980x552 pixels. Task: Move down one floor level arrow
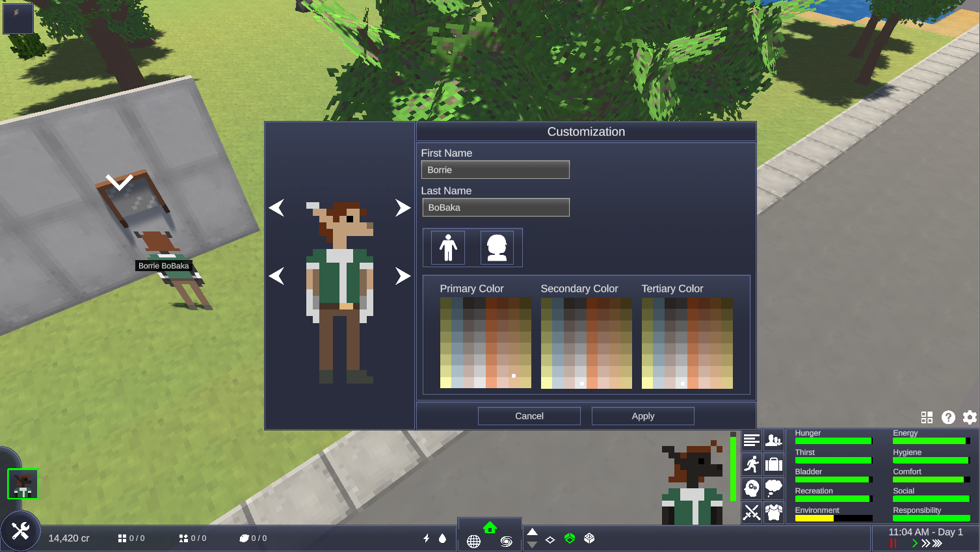coord(532,545)
